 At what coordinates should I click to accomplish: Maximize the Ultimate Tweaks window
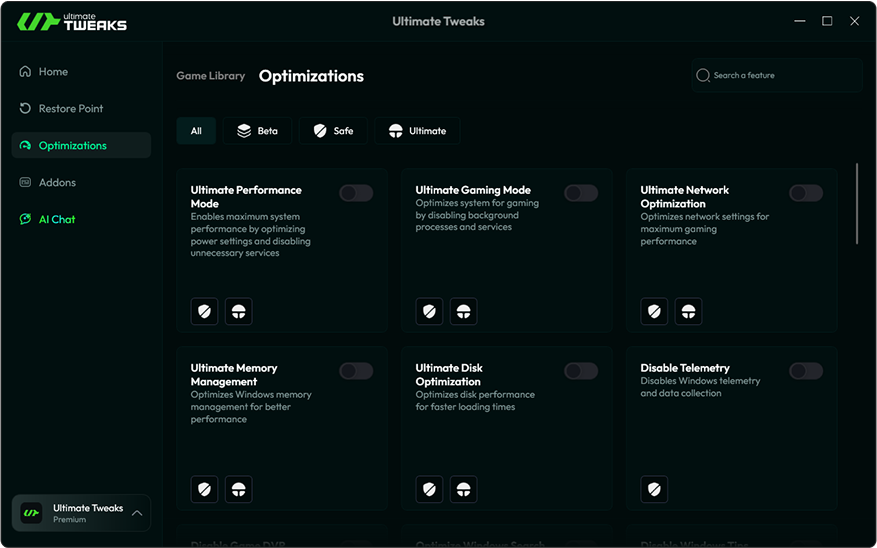coord(827,21)
